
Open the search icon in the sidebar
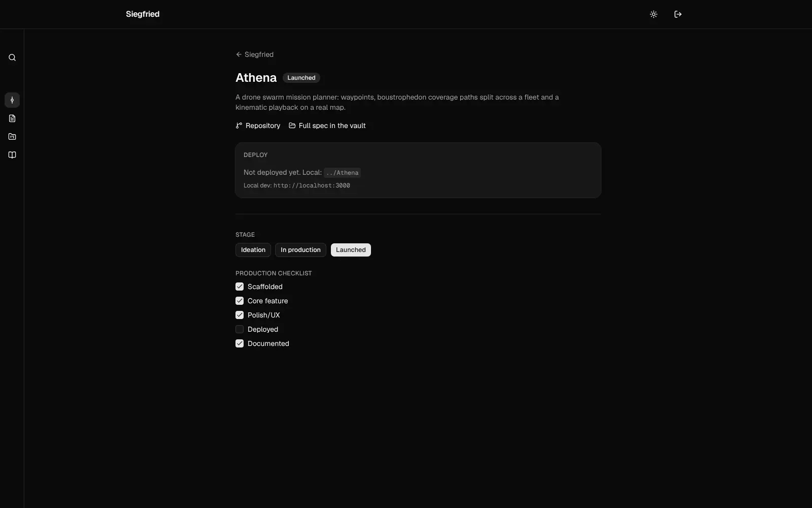click(12, 57)
